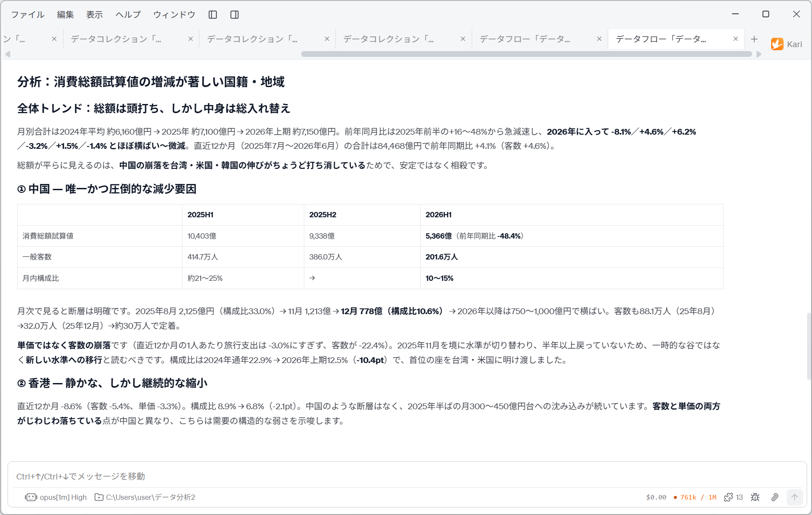Open the opus[1m] High model selector
Viewport: 812px width, 515px height.
tap(56, 497)
